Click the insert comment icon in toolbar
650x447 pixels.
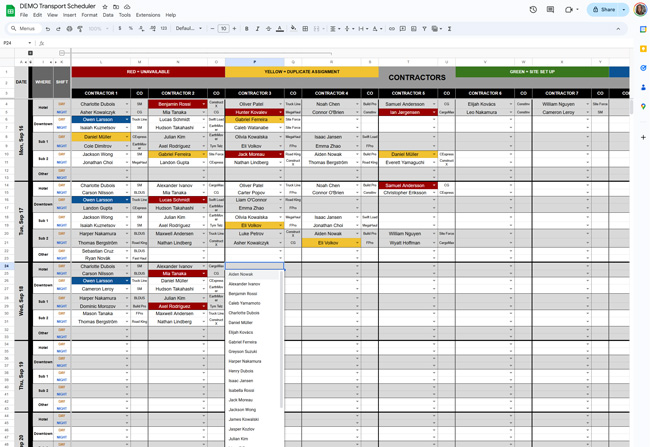tap(403, 29)
